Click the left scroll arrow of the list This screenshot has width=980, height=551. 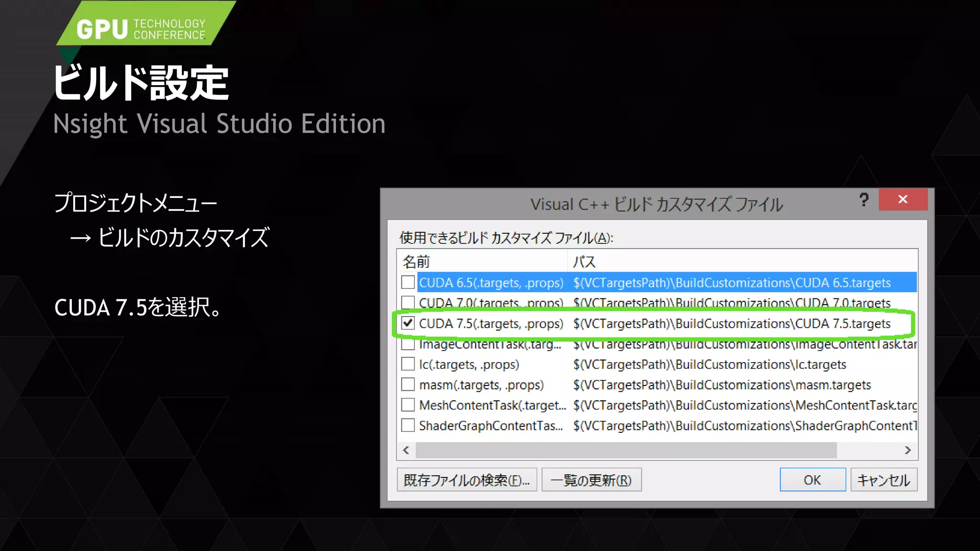406,450
